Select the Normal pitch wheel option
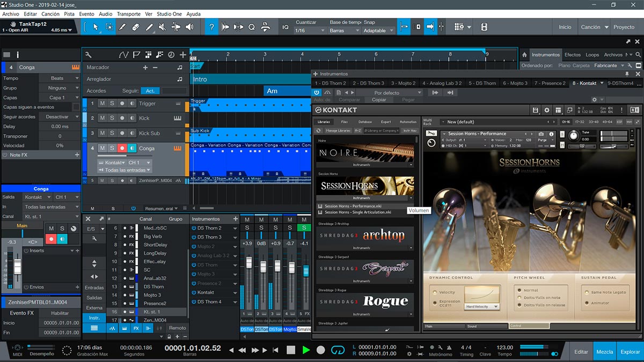This screenshot has width=644, height=362. pyautogui.click(x=519, y=290)
